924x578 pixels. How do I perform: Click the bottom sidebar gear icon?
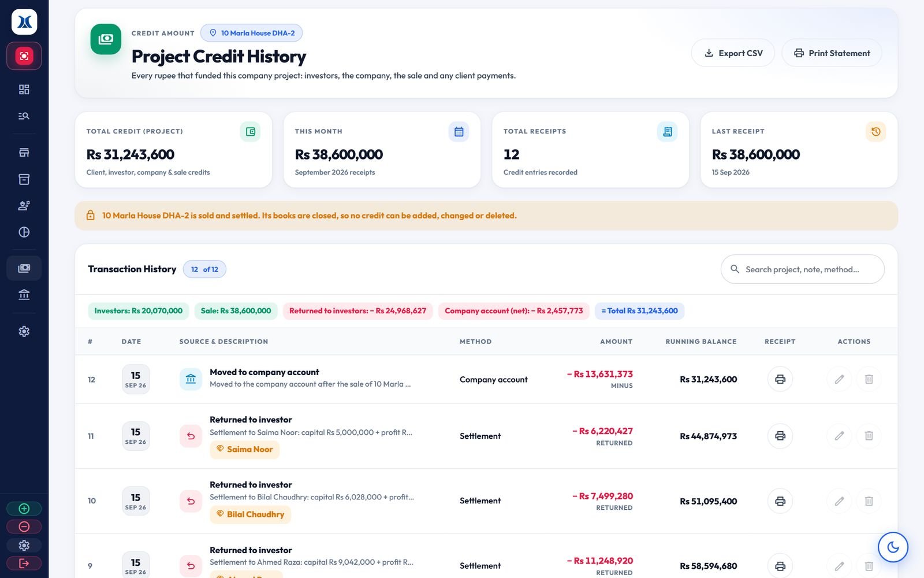(24, 545)
